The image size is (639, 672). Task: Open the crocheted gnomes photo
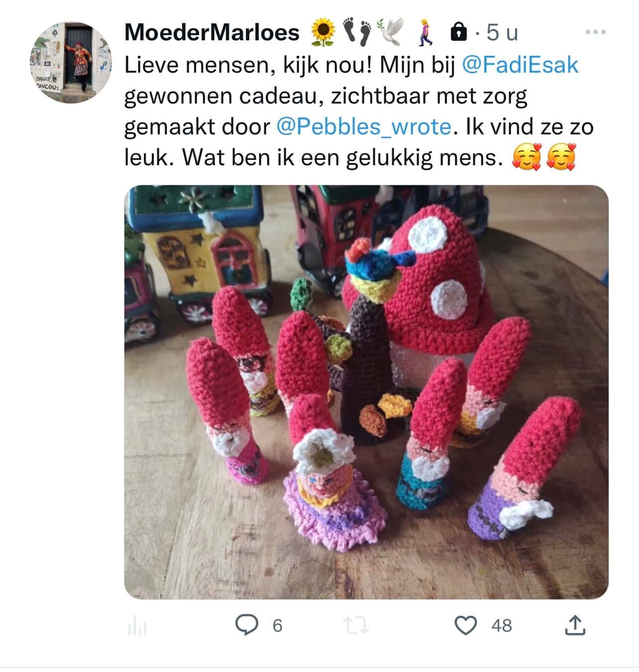[x=366, y=392]
